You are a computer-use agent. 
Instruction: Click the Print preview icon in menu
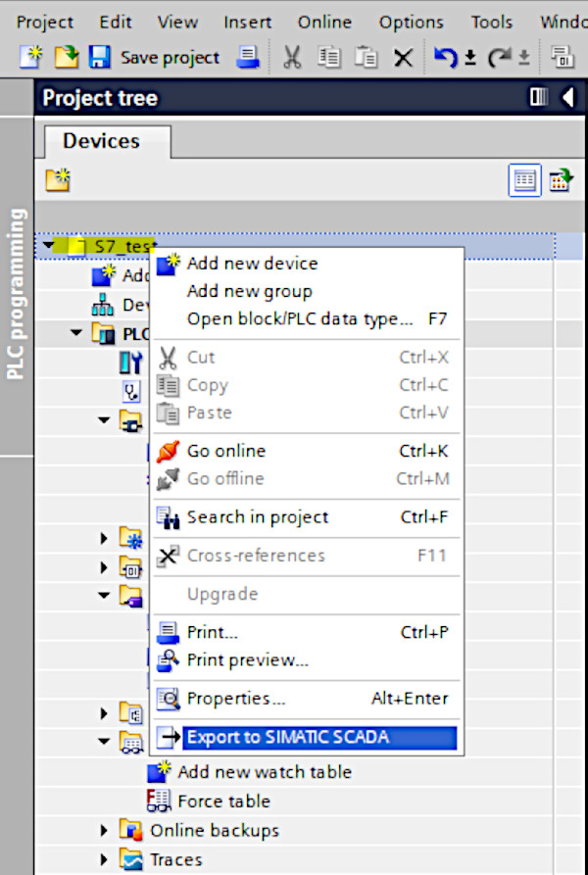point(168,660)
